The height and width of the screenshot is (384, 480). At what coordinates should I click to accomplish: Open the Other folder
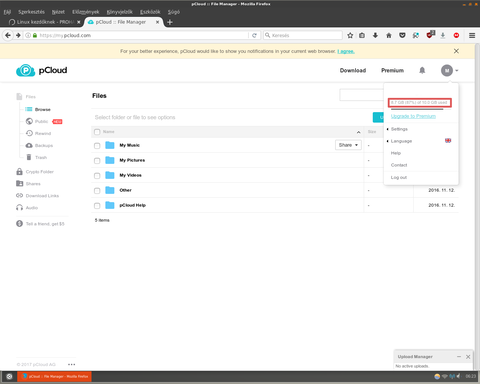[x=126, y=190]
